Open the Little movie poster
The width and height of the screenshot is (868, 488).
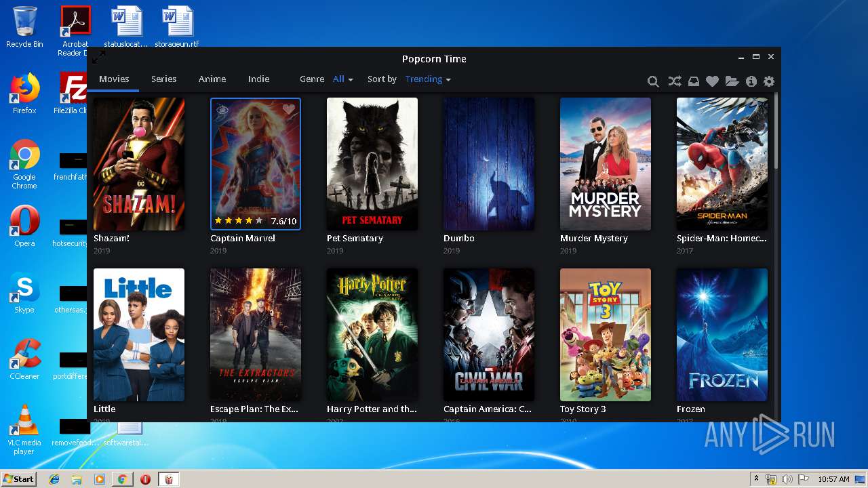click(x=139, y=335)
